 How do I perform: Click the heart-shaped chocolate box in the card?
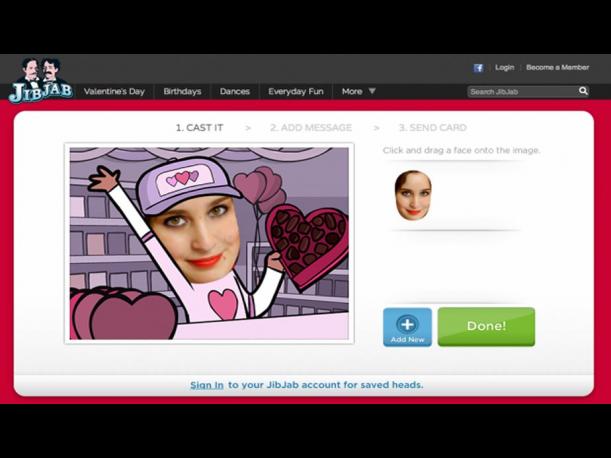pyautogui.click(x=305, y=244)
